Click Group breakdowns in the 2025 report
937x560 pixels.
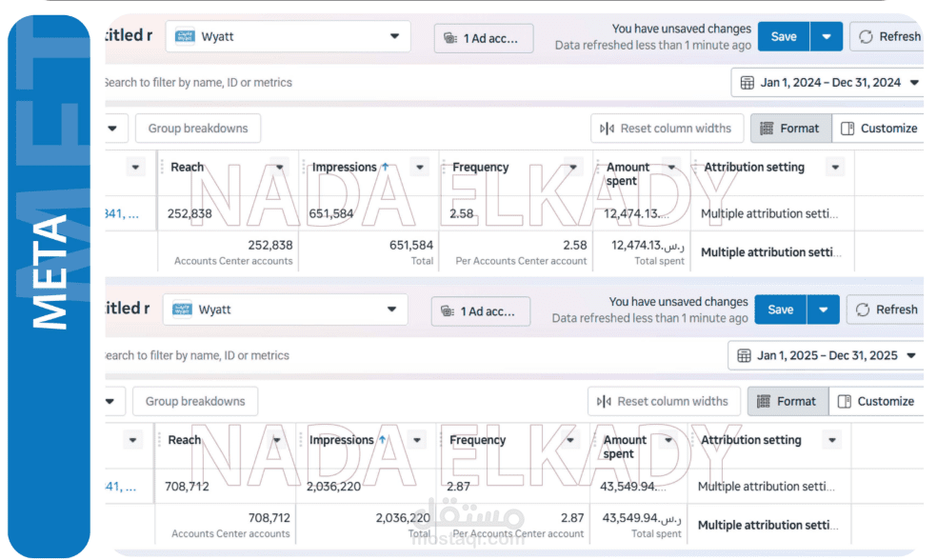[x=195, y=402]
